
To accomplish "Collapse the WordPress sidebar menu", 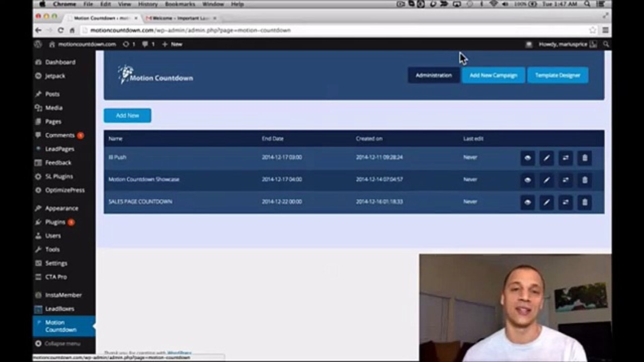I will [58, 344].
